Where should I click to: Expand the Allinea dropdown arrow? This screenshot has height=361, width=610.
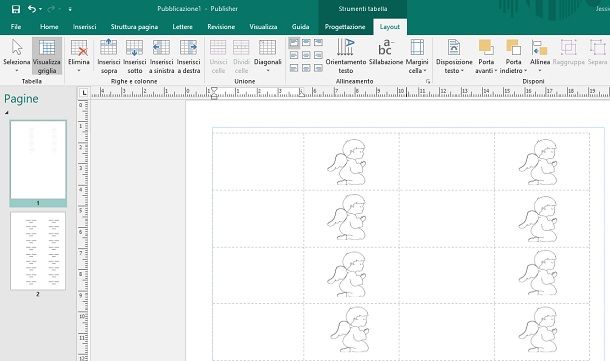tap(540, 71)
